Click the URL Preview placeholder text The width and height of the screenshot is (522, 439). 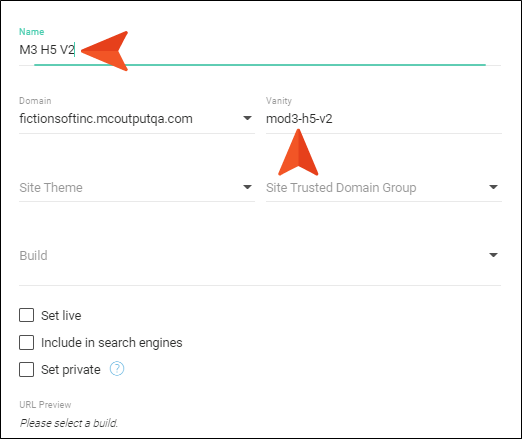point(69,423)
